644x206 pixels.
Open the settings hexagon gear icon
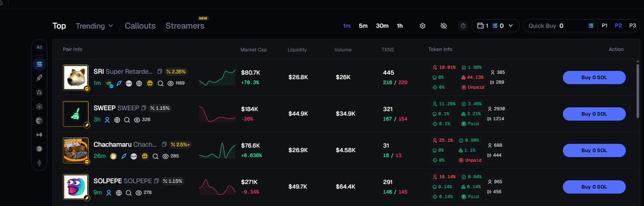[x=422, y=26]
